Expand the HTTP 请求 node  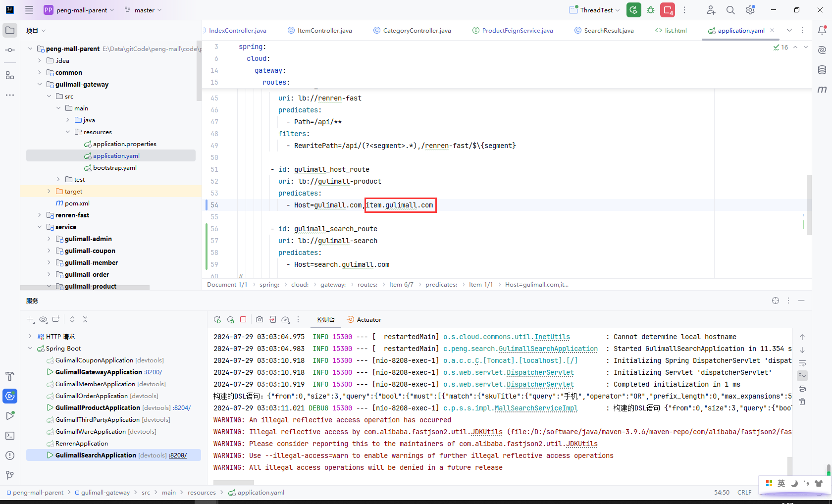[30, 337]
